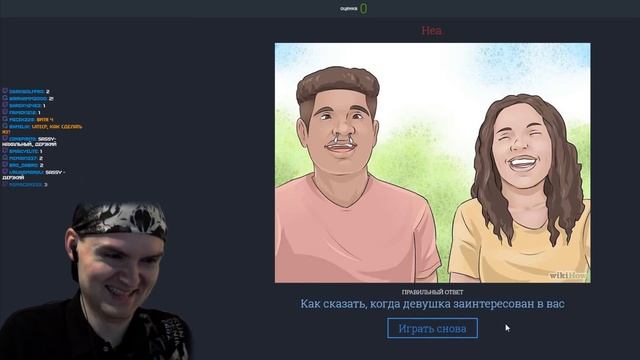Click the "Правильный ответ" label
Screen dimensions: 640x360
point(432,292)
